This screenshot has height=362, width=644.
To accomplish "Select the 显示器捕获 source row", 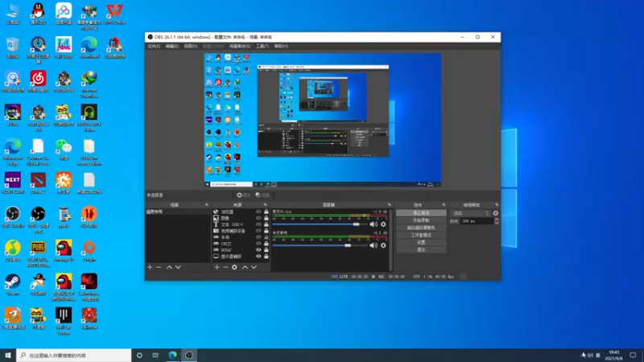I will pos(241,257).
